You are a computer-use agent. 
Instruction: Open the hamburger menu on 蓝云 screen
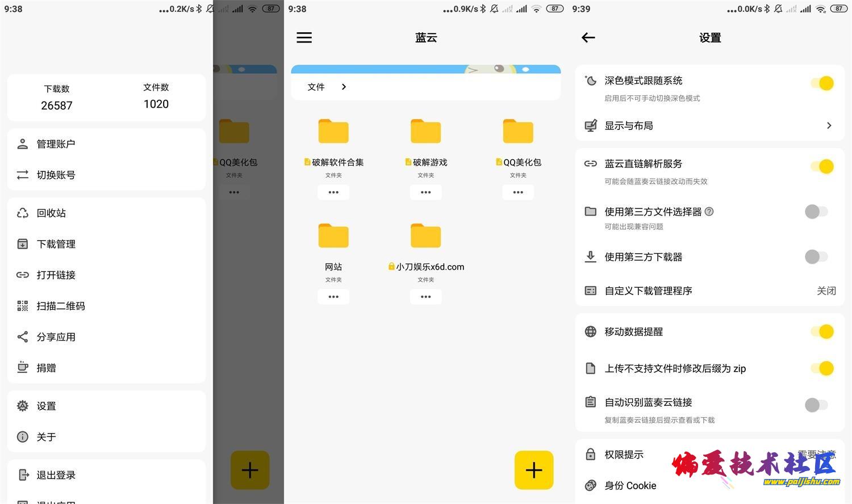point(304,37)
